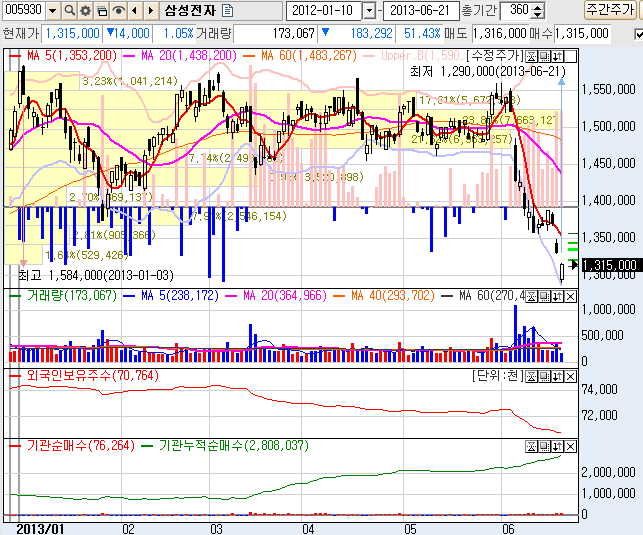Select the Upper B Bollinger legend

coord(413,55)
